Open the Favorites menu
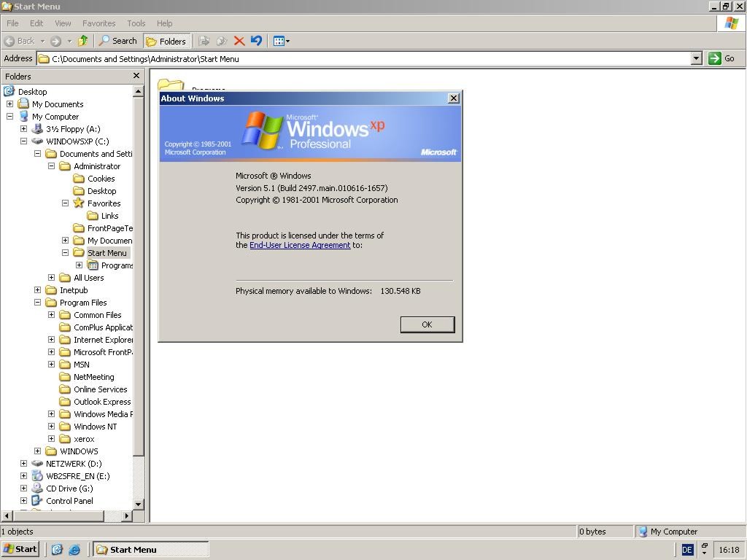Screen dimensions: 747x560 pyautogui.click(x=98, y=23)
